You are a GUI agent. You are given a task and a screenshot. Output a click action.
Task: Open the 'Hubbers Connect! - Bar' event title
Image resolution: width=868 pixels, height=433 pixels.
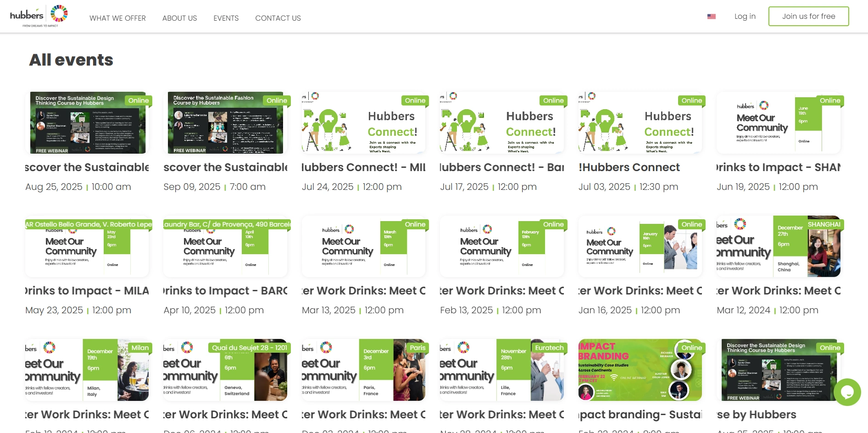(x=502, y=167)
